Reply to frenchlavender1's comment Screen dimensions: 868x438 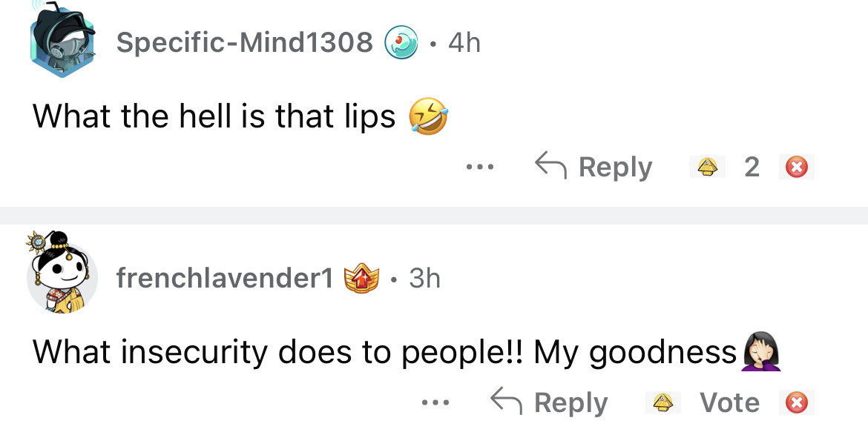tap(549, 403)
